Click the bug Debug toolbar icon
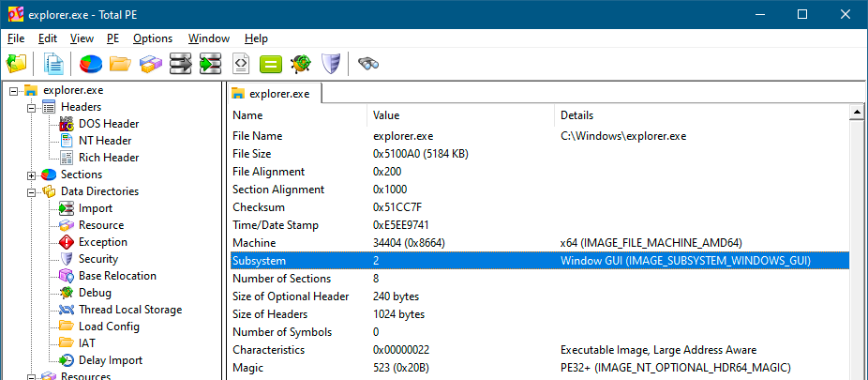The width and height of the screenshot is (868, 380). [300, 64]
